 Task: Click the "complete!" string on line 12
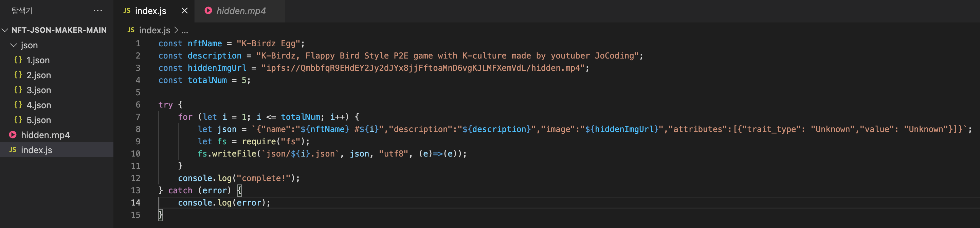(x=263, y=178)
